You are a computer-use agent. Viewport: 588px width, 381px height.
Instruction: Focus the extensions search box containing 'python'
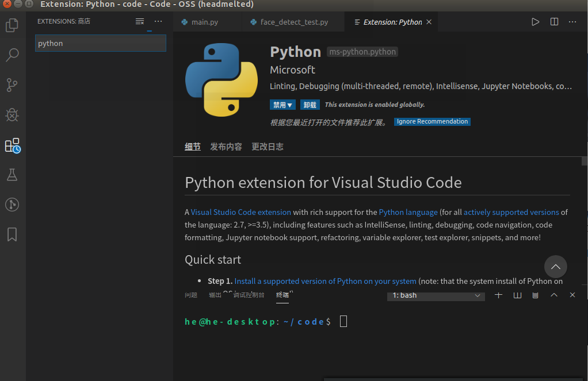point(101,43)
